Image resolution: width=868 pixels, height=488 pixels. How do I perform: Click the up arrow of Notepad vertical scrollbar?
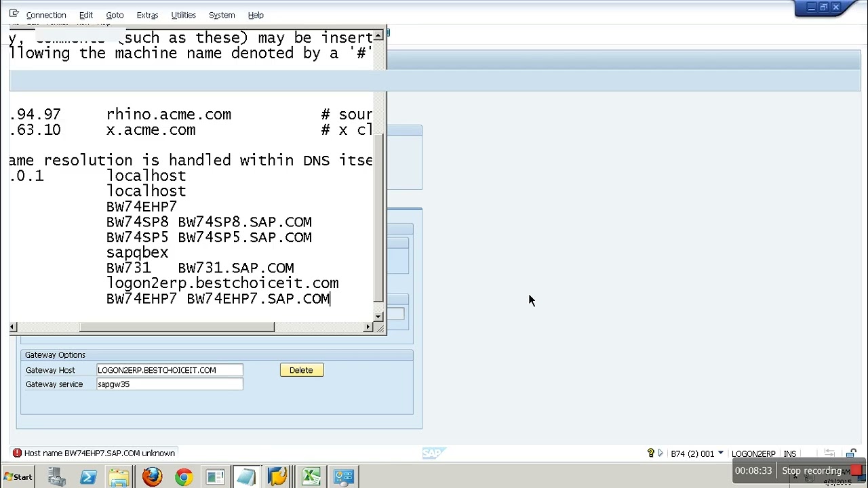pyautogui.click(x=378, y=36)
